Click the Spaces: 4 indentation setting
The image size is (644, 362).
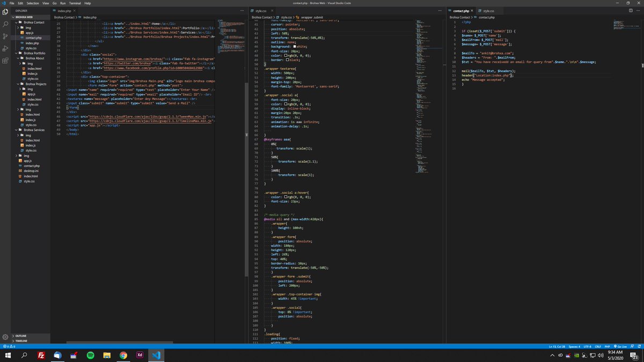point(574,346)
